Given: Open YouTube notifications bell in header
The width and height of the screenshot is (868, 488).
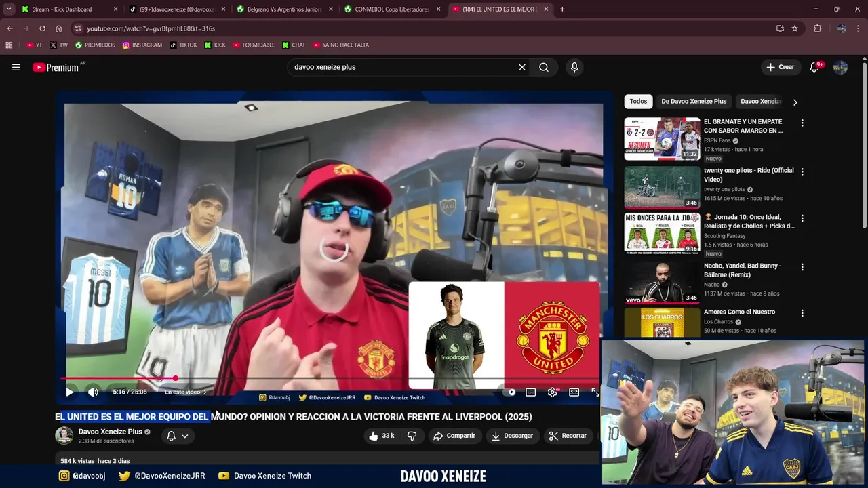Looking at the screenshot, I should [814, 67].
